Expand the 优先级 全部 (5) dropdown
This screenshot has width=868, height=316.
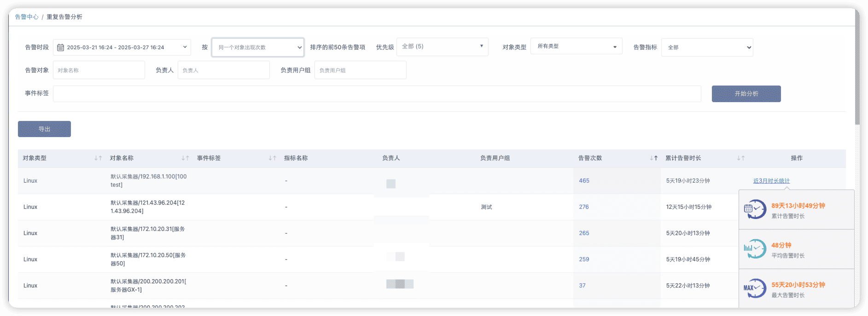point(442,47)
